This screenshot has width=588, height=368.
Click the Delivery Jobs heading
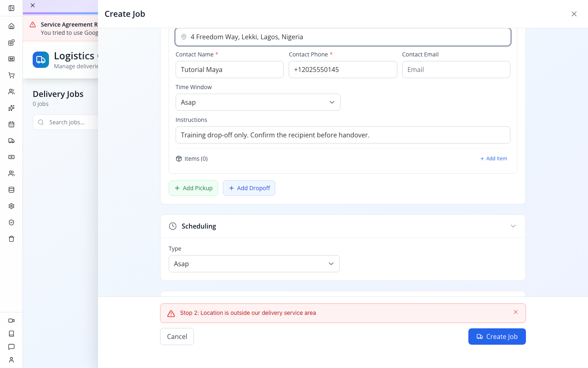58,94
